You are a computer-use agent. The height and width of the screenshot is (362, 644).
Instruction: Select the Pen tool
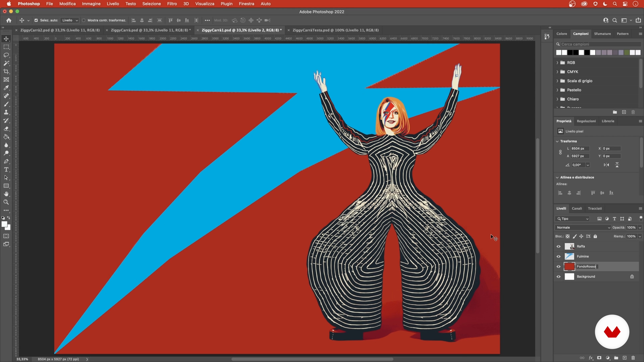point(6,161)
